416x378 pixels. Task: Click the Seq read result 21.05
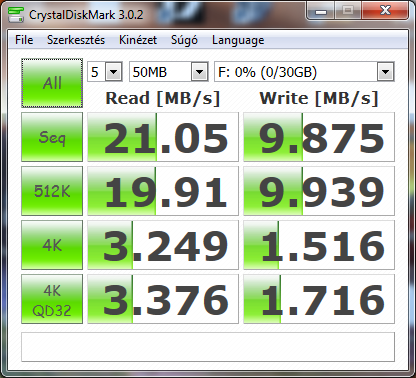pos(163,137)
